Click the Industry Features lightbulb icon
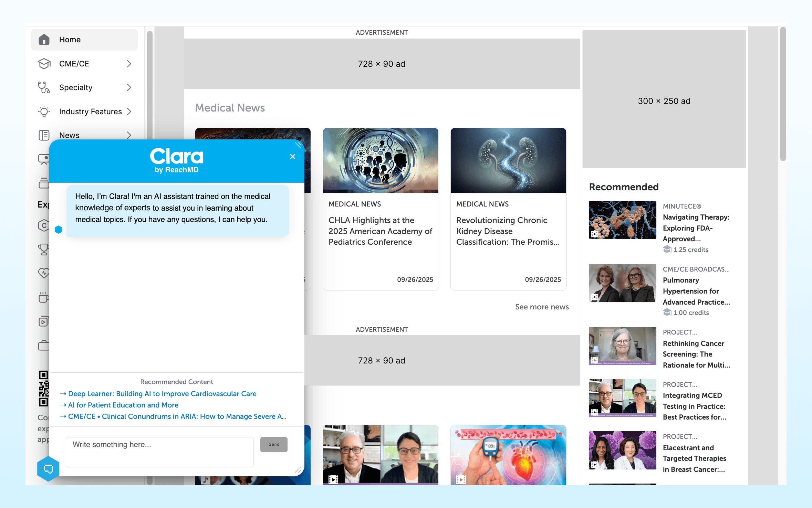Screen dimensions: 812x508 (x=44, y=112)
